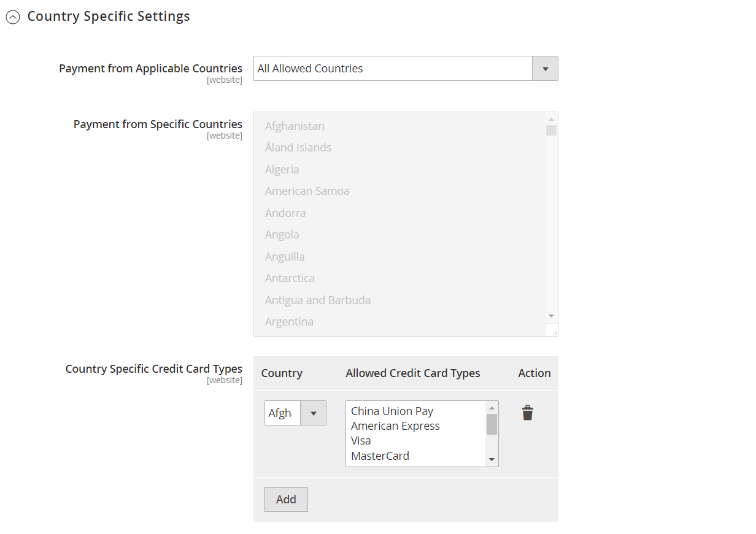Open the Payment from Applicable Countries dropdown
Screen dimensions: 756x534
coord(406,69)
